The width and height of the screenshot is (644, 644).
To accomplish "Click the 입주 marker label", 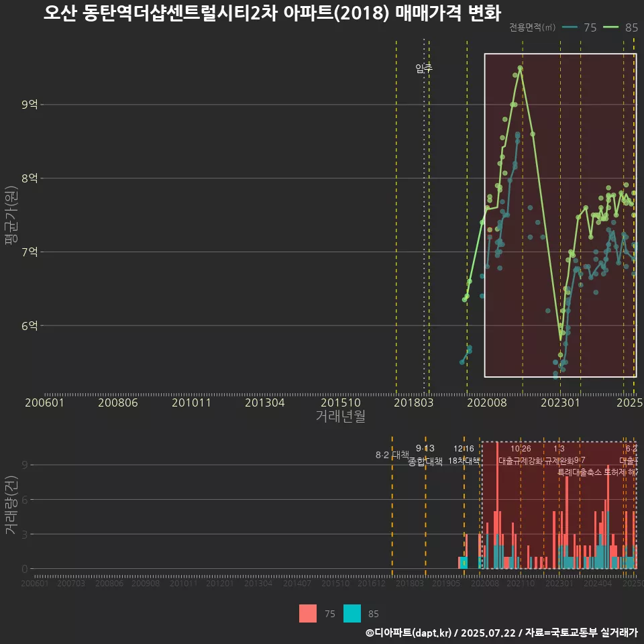I will pyautogui.click(x=424, y=68).
